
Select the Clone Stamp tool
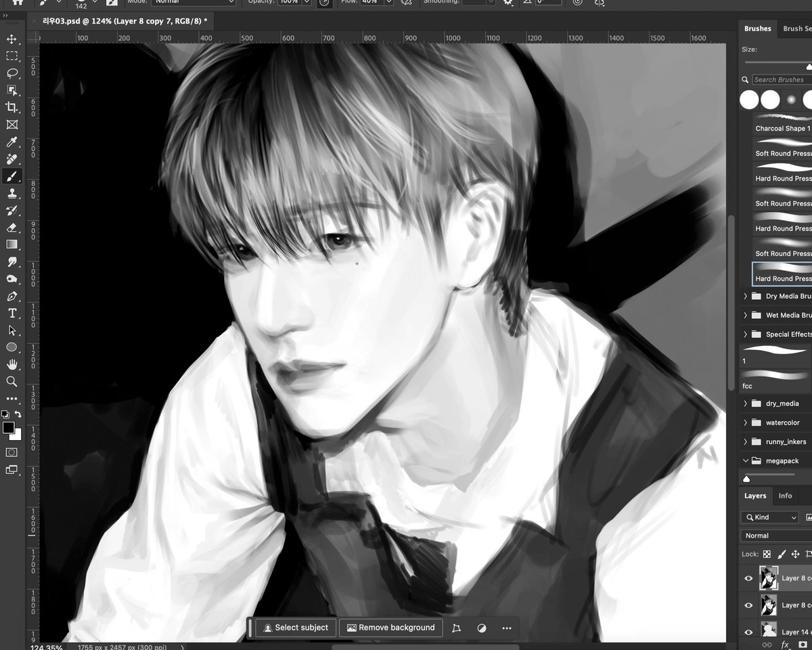click(12, 194)
